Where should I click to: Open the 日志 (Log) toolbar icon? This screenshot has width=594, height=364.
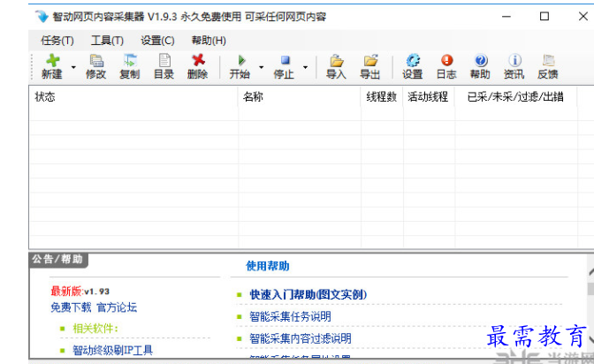446,66
